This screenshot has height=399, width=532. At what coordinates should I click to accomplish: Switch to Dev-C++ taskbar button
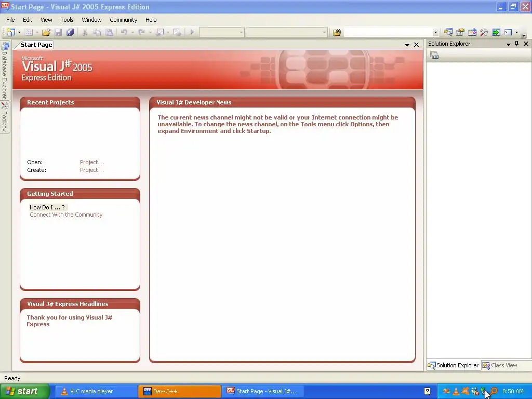(x=179, y=391)
